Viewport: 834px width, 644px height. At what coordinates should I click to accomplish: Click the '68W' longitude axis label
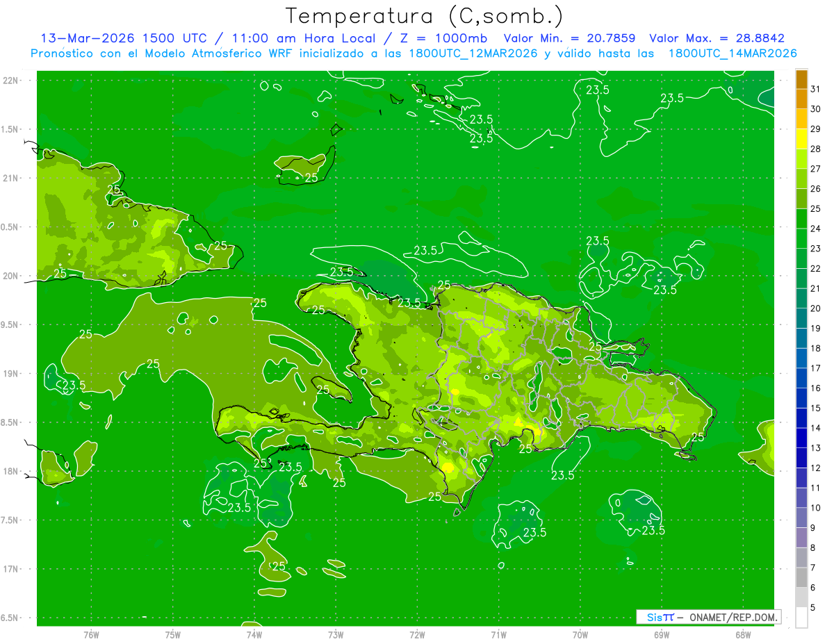click(743, 634)
